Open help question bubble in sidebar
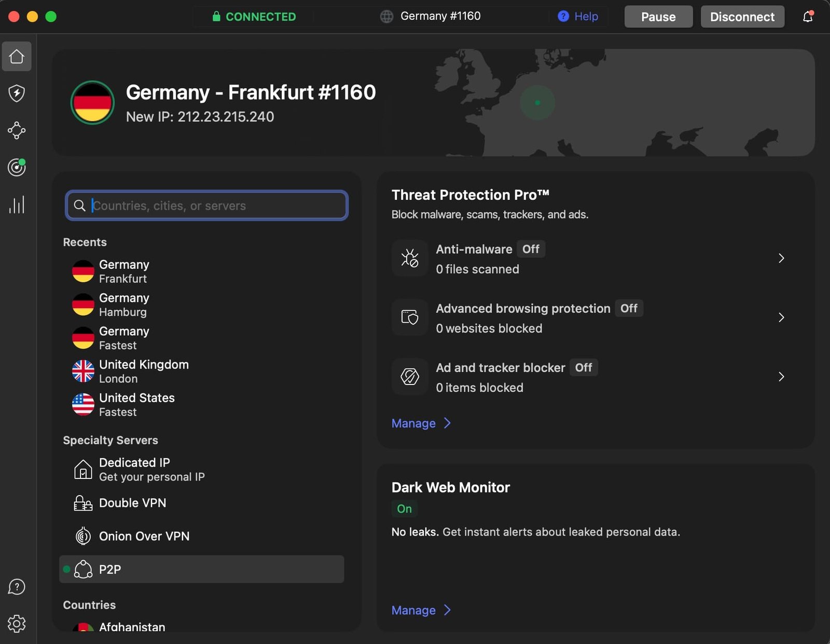830x644 pixels. point(17,587)
